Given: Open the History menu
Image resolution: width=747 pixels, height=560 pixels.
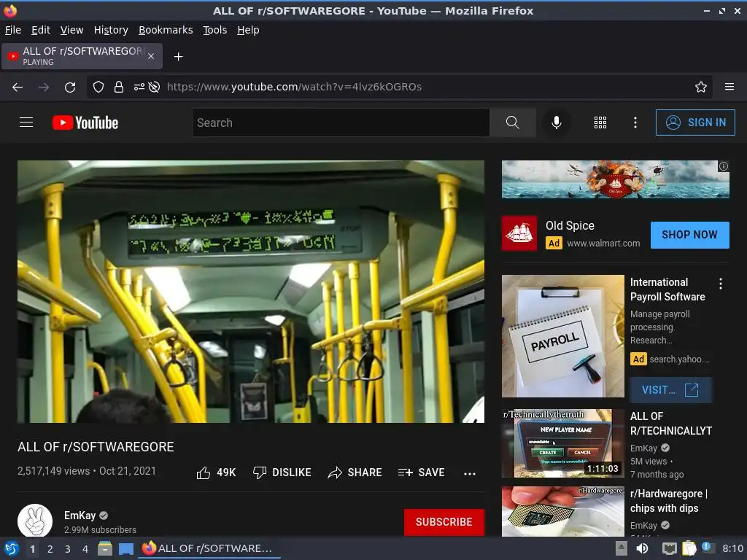Looking at the screenshot, I should click(x=111, y=30).
